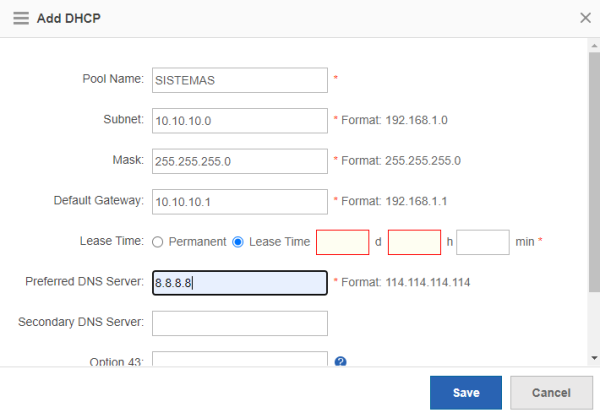Image resolution: width=600 pixels, height=418 pixels.
Task: Close the Add DHCP dialog
Action: (585, 18)
